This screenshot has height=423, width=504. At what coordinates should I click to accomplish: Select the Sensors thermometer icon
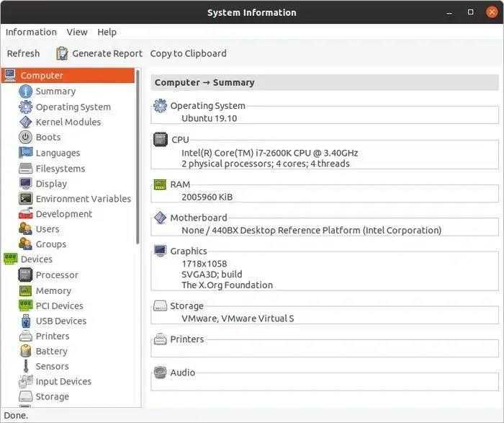click(26, 366)
